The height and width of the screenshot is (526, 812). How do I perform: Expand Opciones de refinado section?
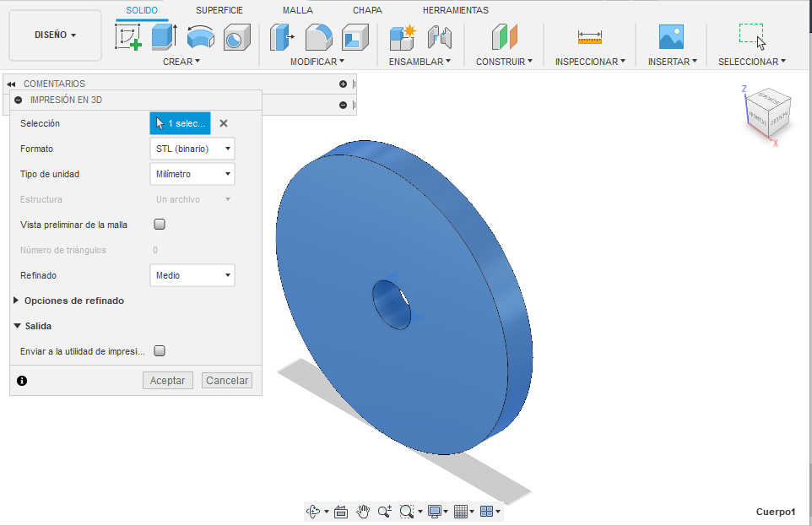(16, 301)
